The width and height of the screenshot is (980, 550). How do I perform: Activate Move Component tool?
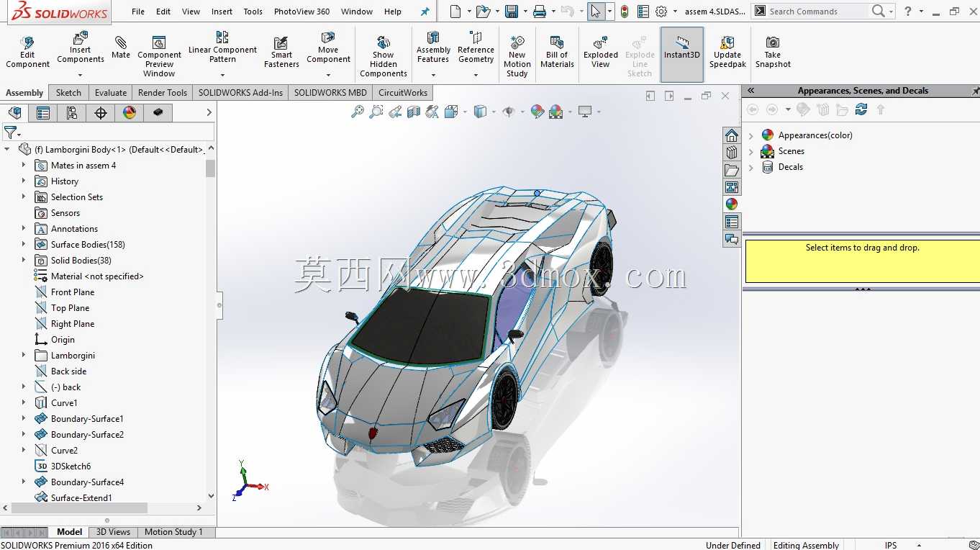[328, 48]
